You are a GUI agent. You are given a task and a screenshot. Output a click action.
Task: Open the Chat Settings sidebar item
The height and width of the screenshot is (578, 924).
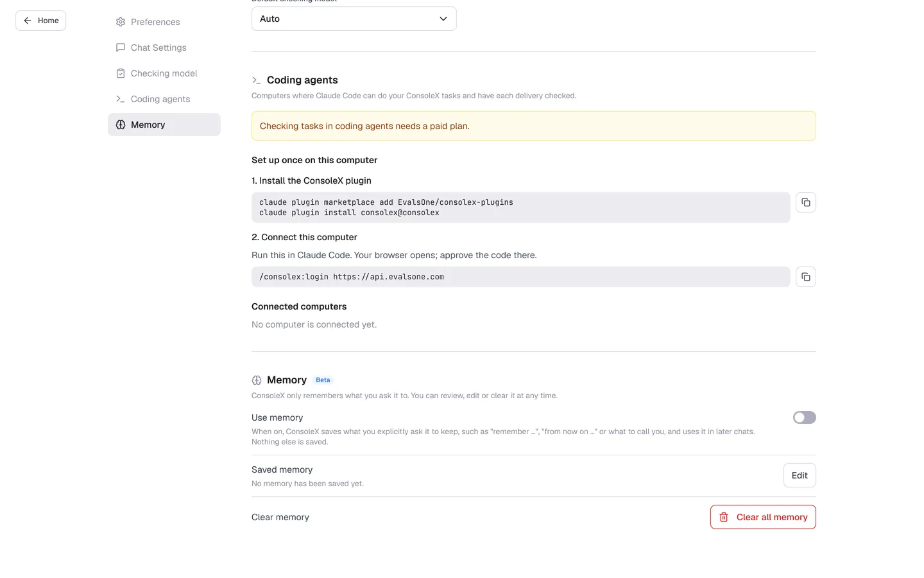coord(164,48)
